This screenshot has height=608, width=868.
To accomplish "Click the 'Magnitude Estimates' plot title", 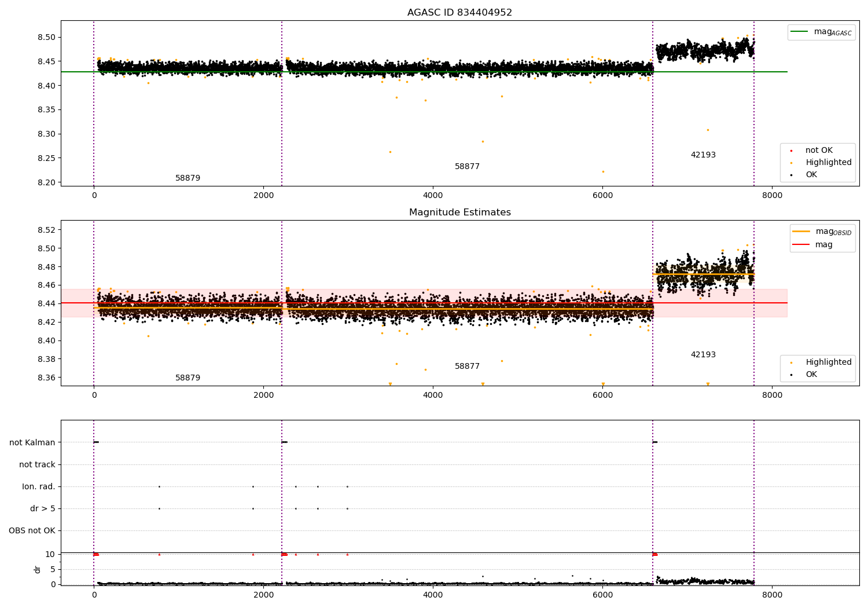I will tap(459, 213).
